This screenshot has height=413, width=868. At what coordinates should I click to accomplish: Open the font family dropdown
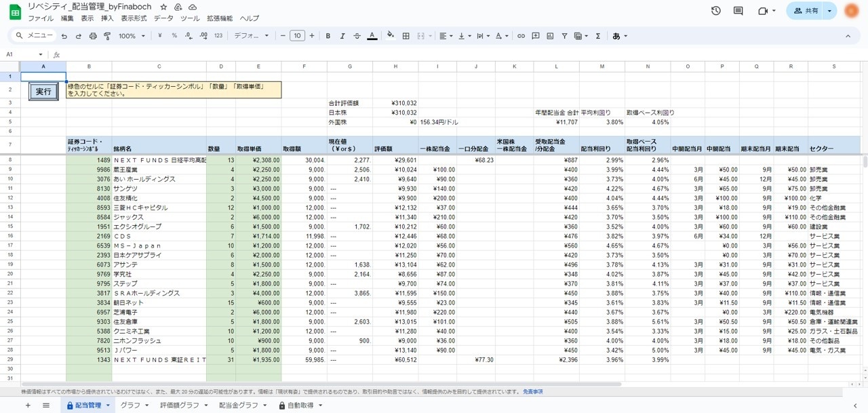tap(252, 36)
